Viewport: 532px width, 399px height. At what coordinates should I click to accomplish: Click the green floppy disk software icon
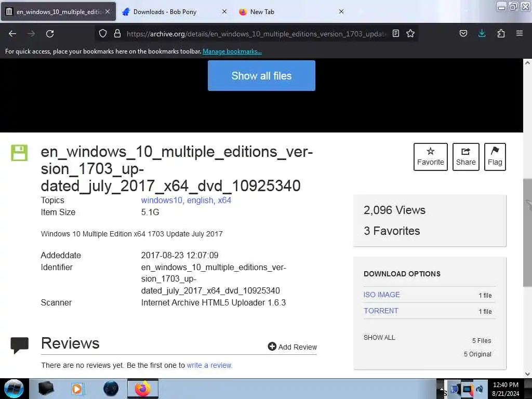19,153
